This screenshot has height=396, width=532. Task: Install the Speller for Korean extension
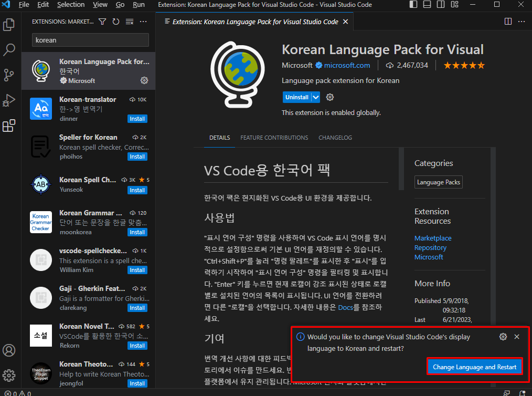pyautogui.click(x=137, y=157)
